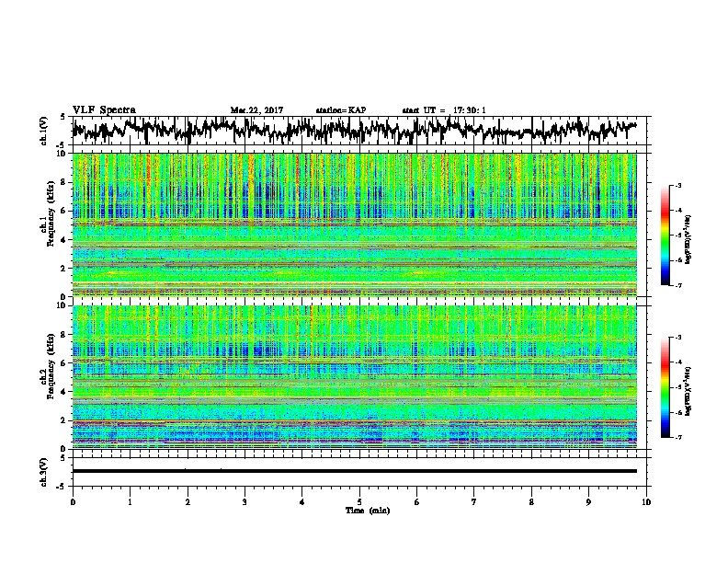The height and width of the screenshot is (563, 728).
Task: Click the '-7' tick on ch.1 colorbar
Action: tap(677, 285)
